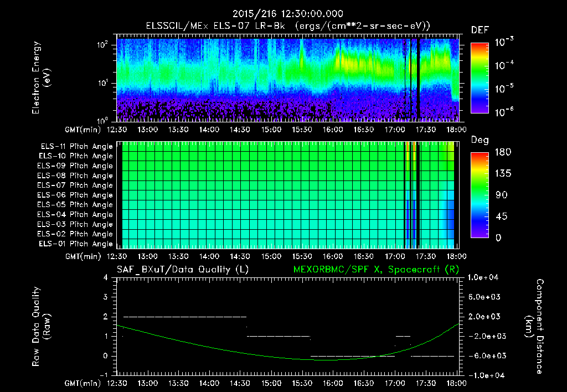Pick the Deg pitch angle color bar
The width and height of the screenshot is (567, 392).
480,195
